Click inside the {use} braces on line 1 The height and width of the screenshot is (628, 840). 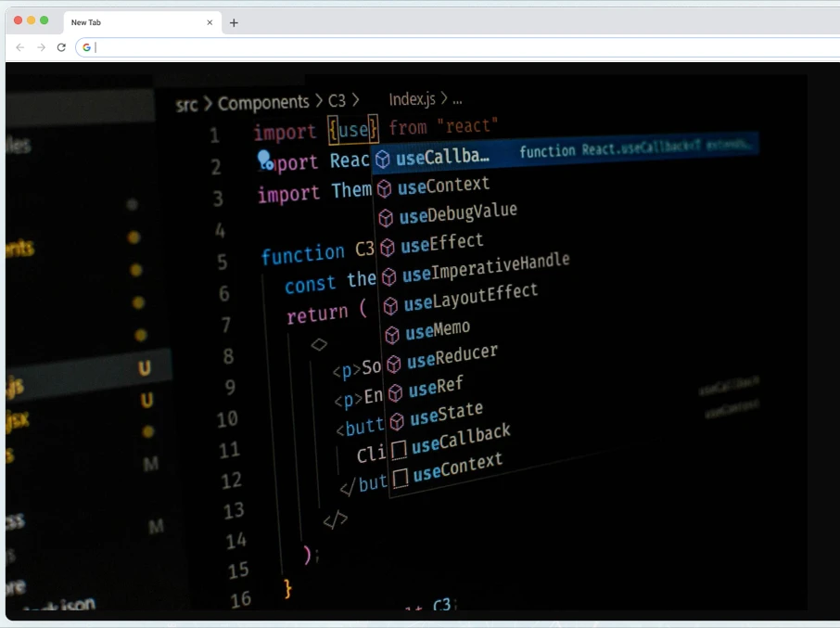tap(353, 130)
